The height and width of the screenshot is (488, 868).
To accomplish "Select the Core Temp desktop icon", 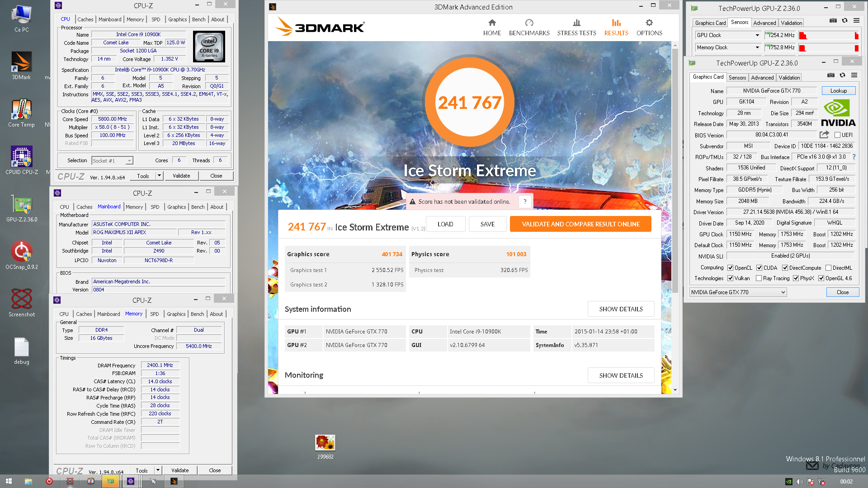I will 21,113.
